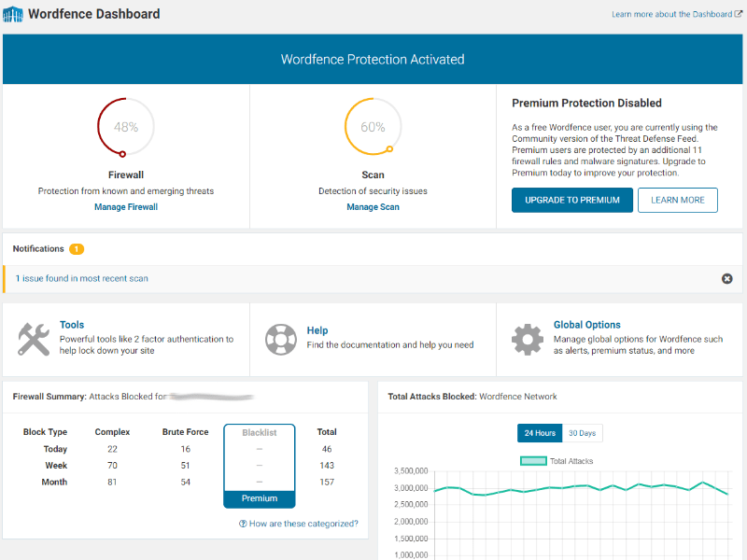Click the Upgrade to Premium button
747x560 pixels.
tap(571, 200)
